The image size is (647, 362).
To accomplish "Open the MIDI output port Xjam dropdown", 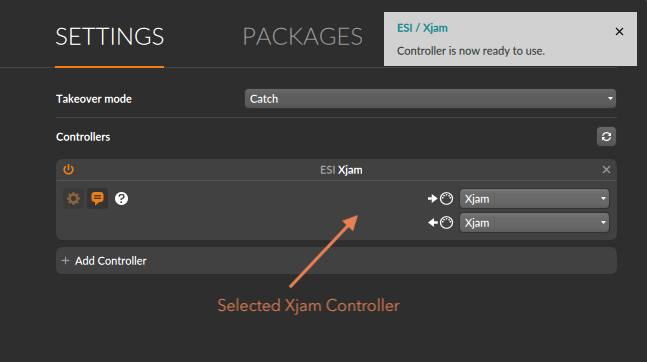I will 534,223.
